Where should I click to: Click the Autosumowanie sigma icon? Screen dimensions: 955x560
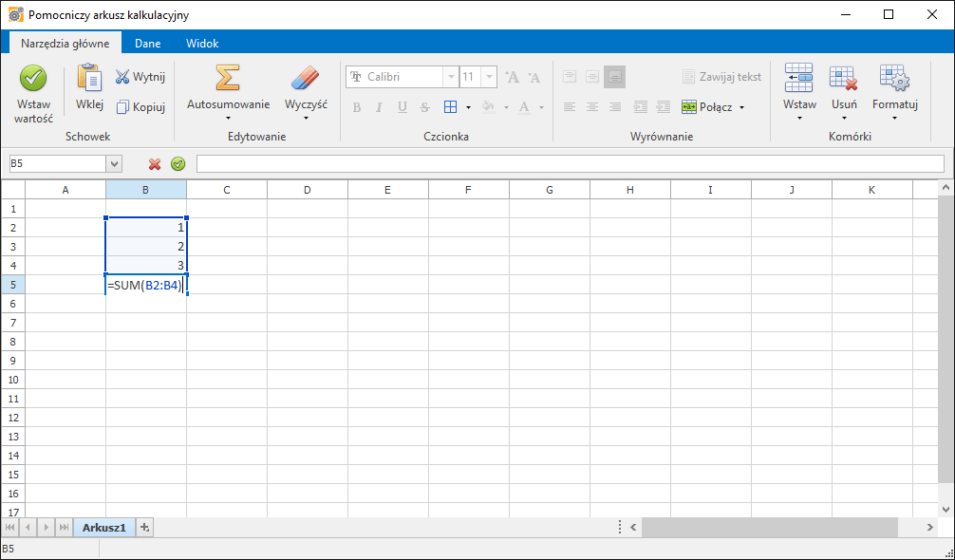228,78
